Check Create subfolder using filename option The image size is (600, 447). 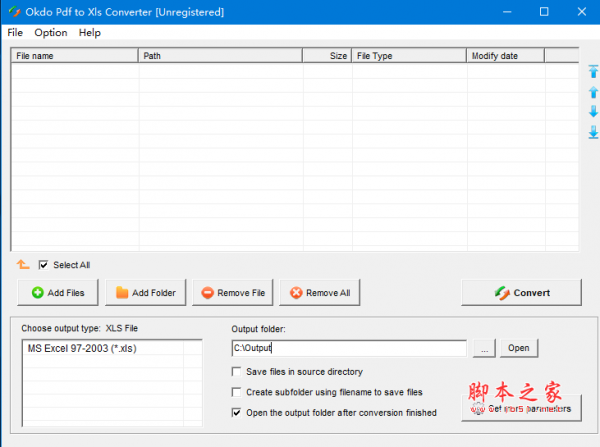tap(236, 392)
